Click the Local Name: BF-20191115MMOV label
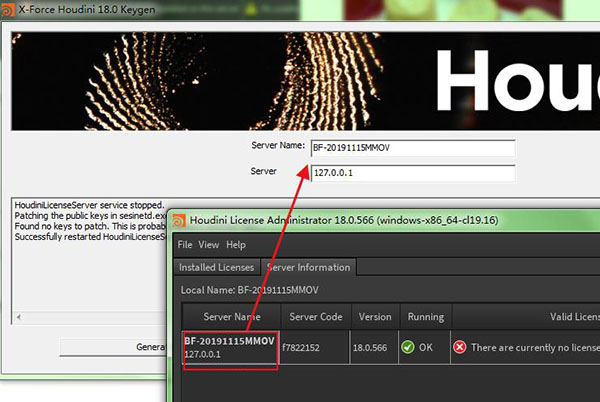 click(x=249, y=290)
